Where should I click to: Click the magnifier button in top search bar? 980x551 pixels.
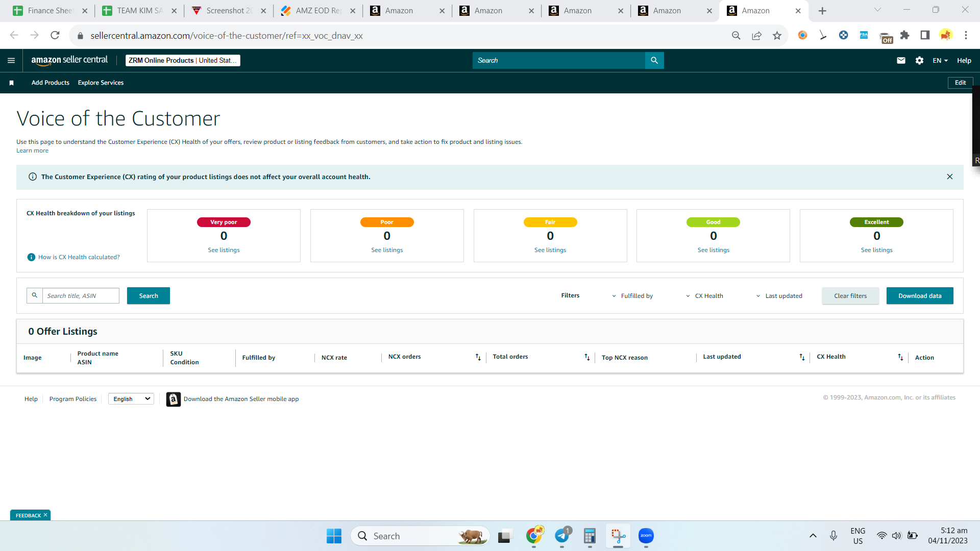point(654,60)
